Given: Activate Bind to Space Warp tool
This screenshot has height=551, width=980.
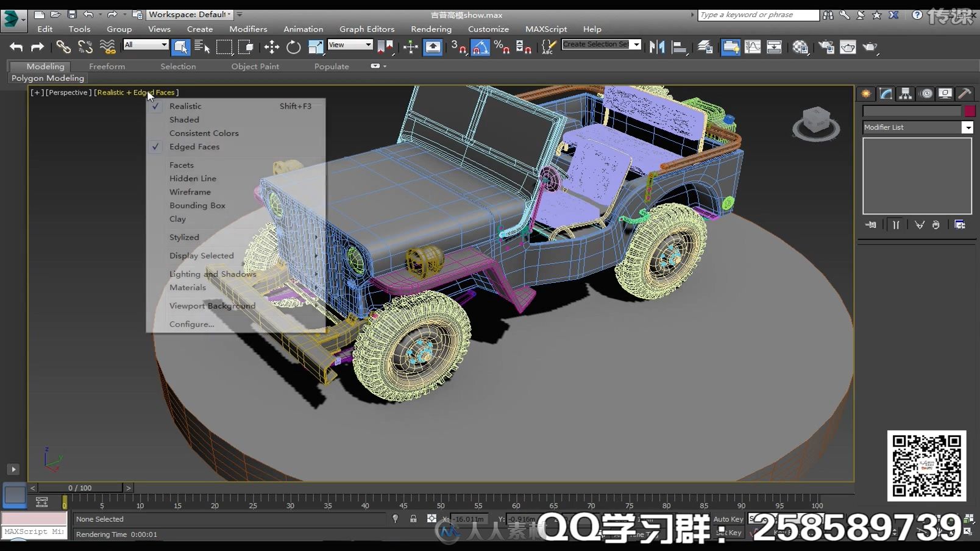Looking at the screenshot, I should [x=107, y=47].
